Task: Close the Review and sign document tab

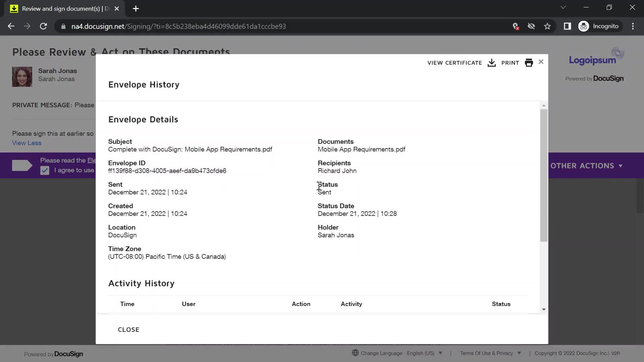Action: [117, 9]
